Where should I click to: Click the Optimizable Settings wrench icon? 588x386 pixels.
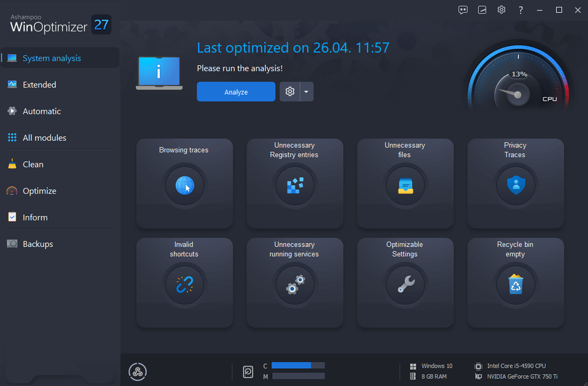(x=405, y=285)
